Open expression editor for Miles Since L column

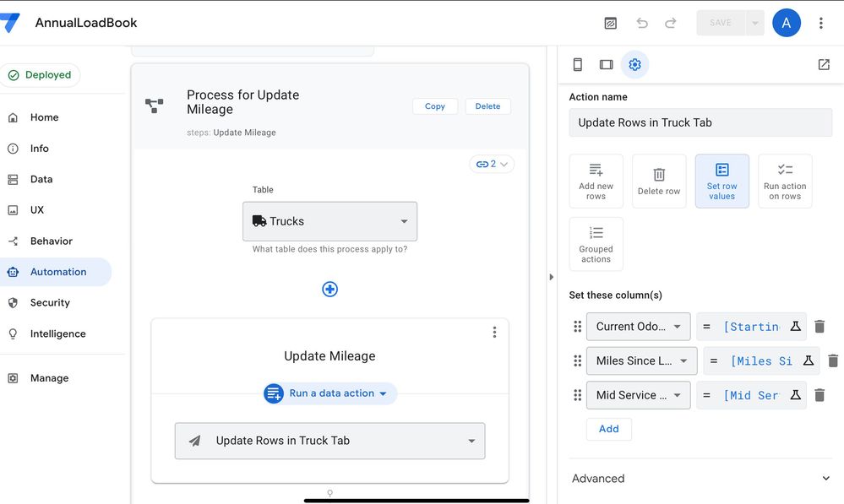coord(808,361)
